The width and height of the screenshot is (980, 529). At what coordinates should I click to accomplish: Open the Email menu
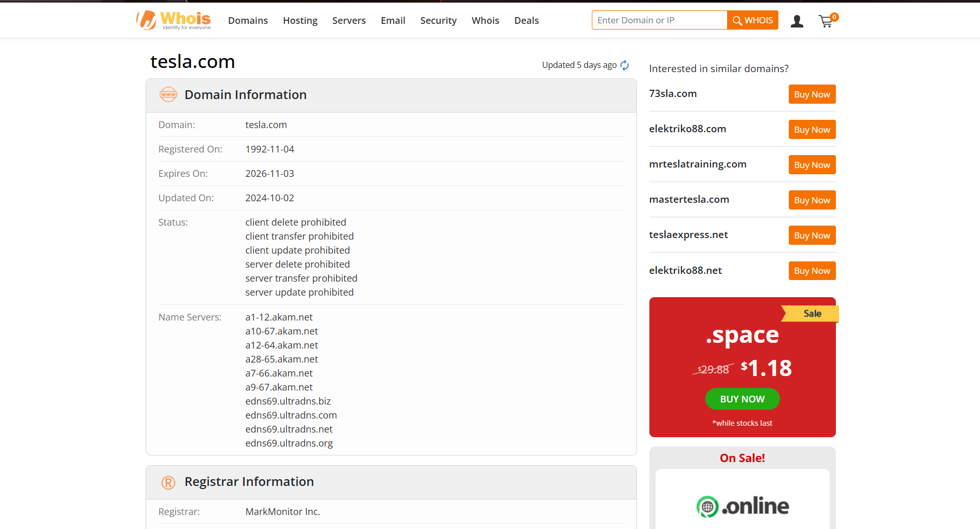(x=393, y=21)
